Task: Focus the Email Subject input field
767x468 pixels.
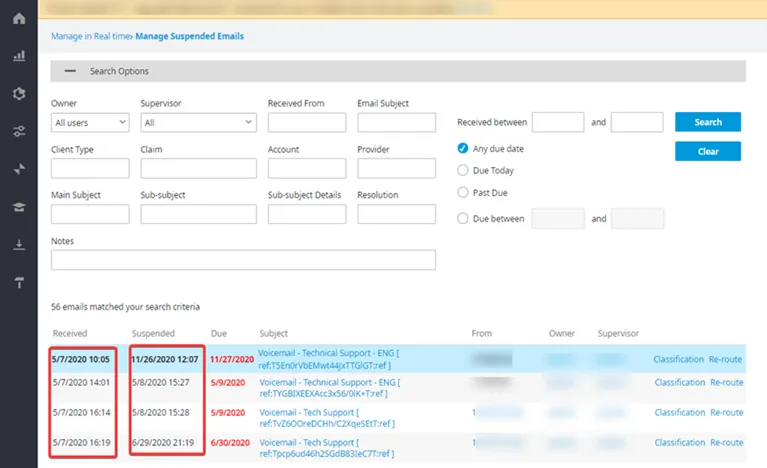Action: coord(396,122)
